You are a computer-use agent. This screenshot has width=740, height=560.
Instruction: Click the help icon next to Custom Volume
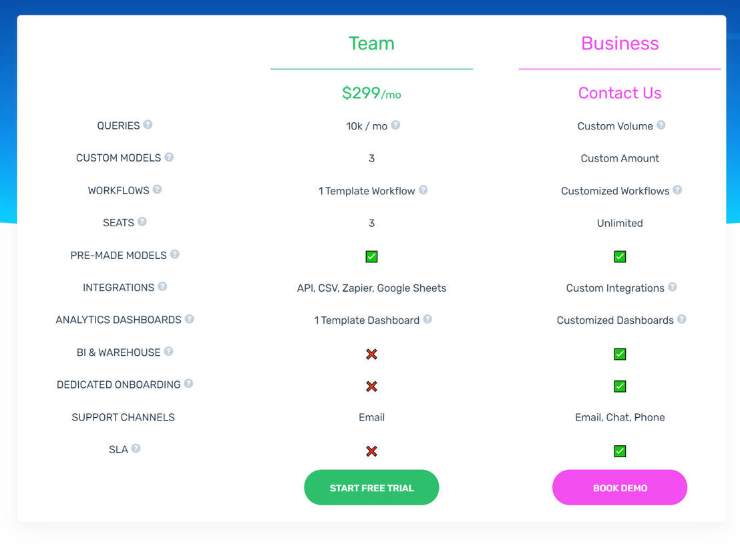[x=661, y=125]
